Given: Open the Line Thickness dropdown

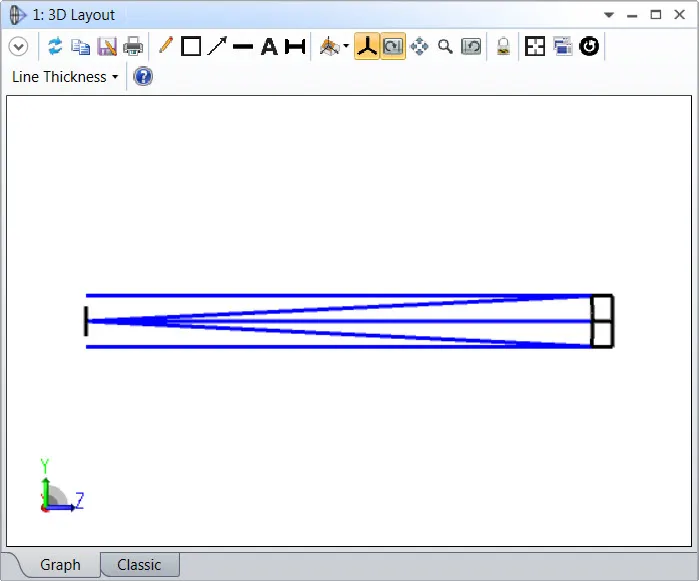Looking at the screenshot, I should tap(65, 77).
